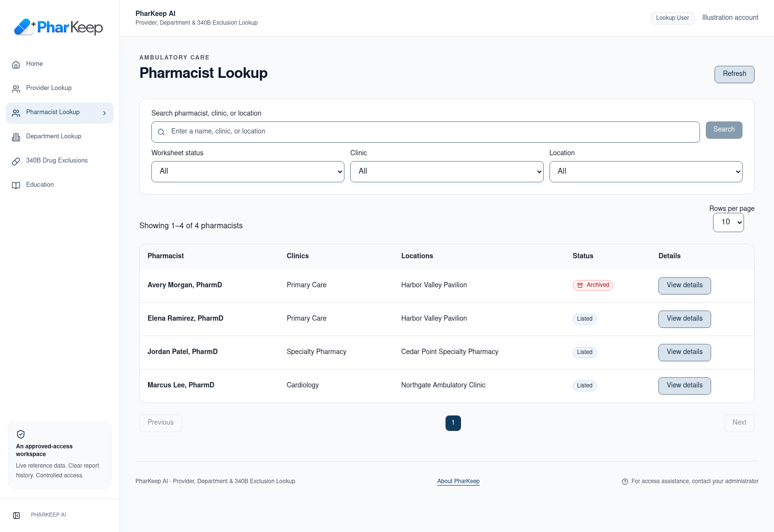The width and height of the screenshot is (774, 532).
Task: Open Department Lookup menu item
Action: click(60, 137)
